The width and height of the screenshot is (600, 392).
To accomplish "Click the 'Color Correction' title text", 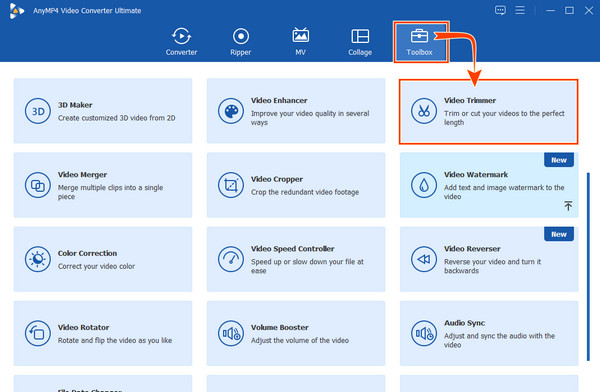I will coord(87,253).
